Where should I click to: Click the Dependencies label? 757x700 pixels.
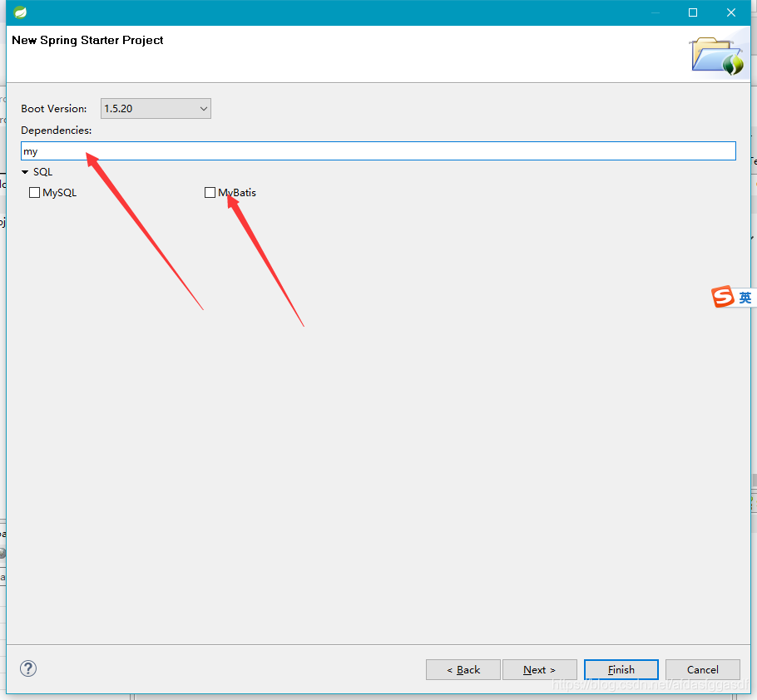tap(56, 131)
